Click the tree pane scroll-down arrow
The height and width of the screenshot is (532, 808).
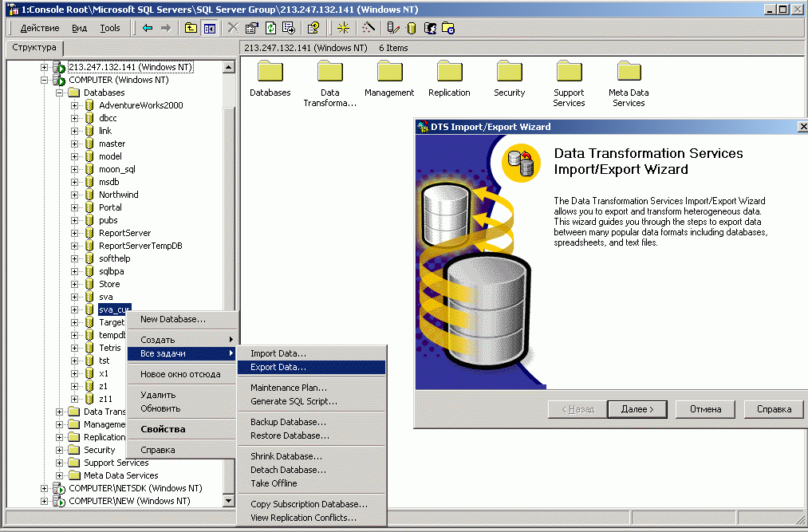pyautogui.click(x=229, y=500)
